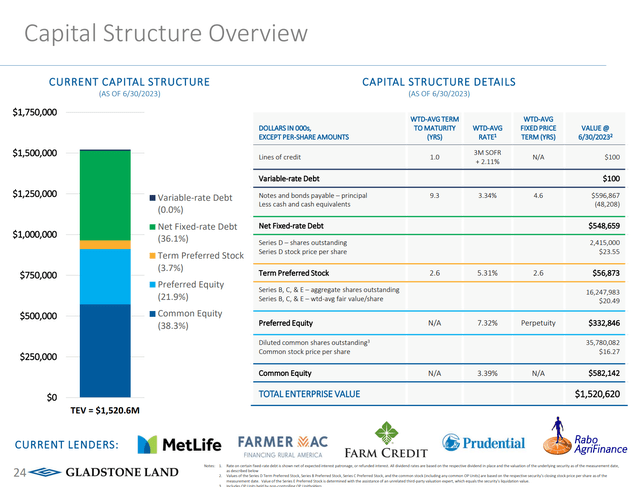Click the 'Perpetuity' cell

[x=538, y=323]
